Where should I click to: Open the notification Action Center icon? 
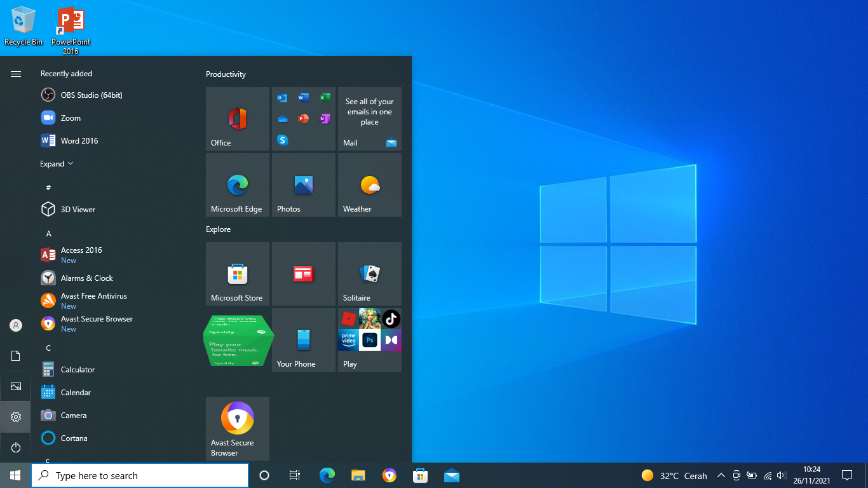pos(847,475)
